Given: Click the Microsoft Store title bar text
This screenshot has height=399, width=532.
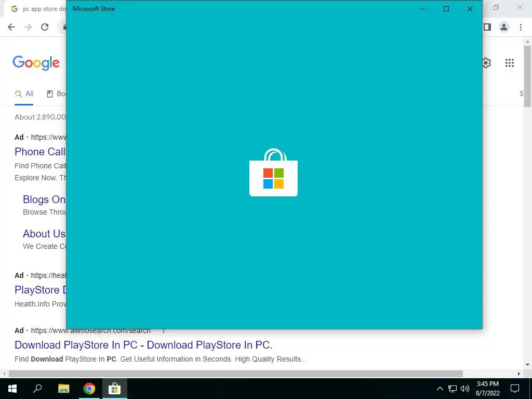Looking at the screenshot, I should coord(94,9).
